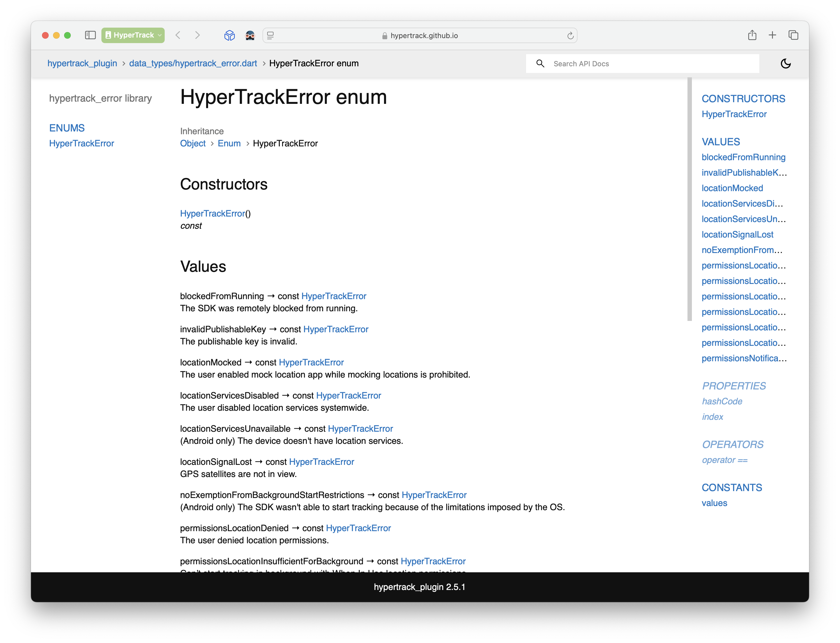840x643 pixels.
Task: Go back to the previous page
Action: [x=178, y=35]
